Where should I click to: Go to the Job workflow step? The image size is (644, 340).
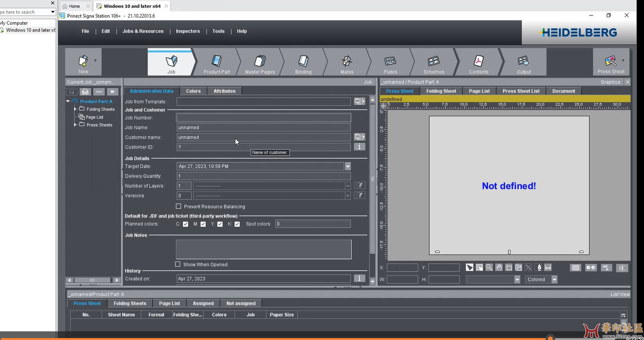coord(171,62)
